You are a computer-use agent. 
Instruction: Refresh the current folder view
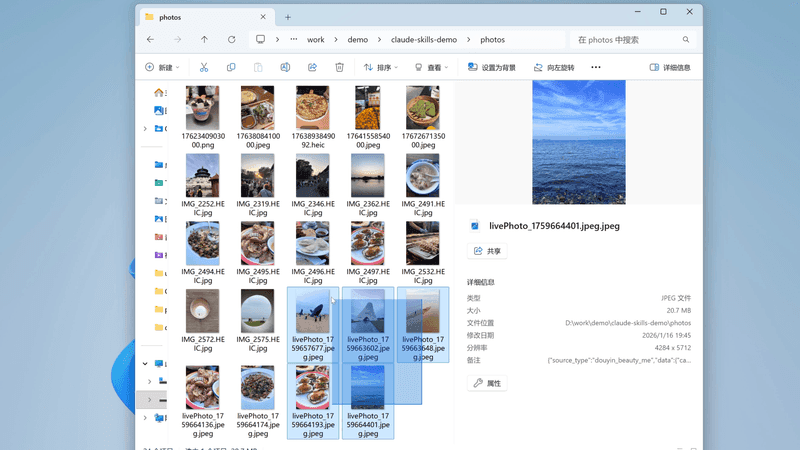(x=232, y=40)
